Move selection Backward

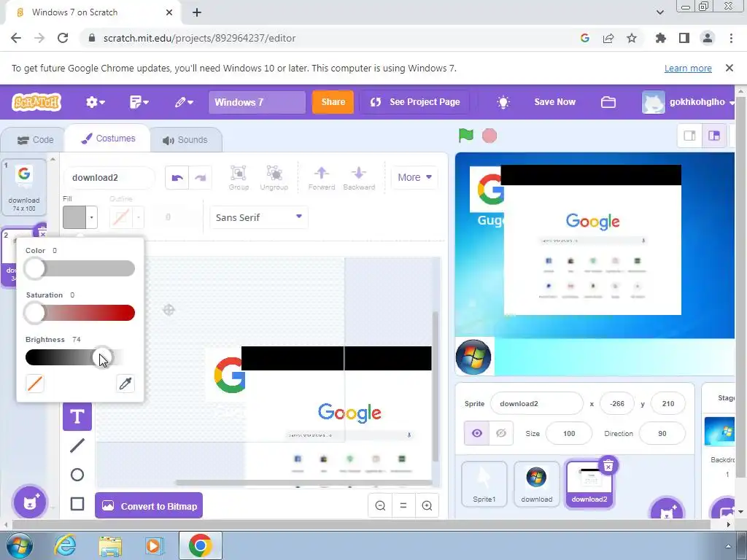click(359, 178)
